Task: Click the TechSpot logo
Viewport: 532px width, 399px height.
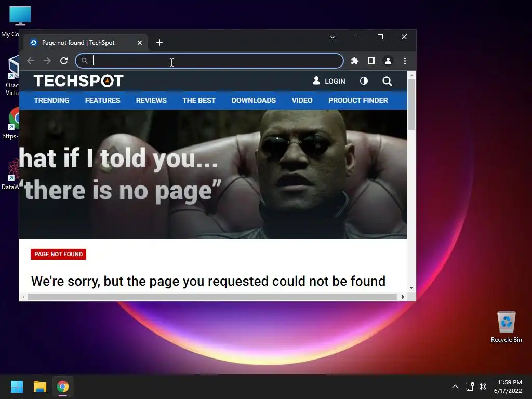Action: tap(78, 81)
